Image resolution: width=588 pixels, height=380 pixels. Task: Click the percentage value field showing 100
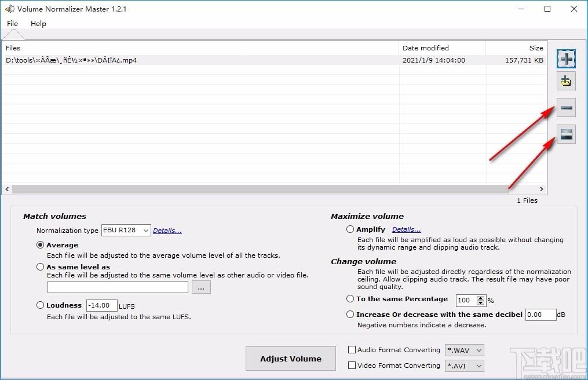click(466, 300)
